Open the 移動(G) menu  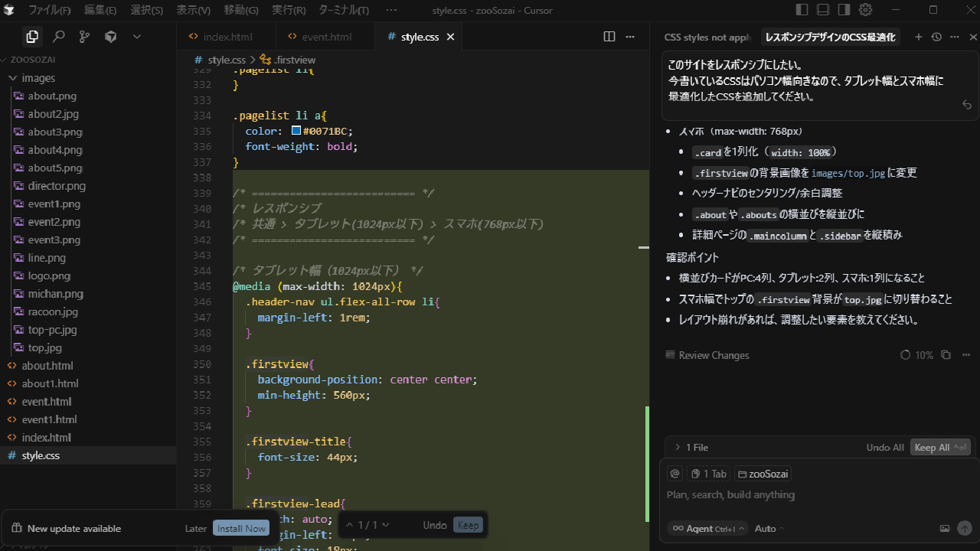[x=241, y=10]
